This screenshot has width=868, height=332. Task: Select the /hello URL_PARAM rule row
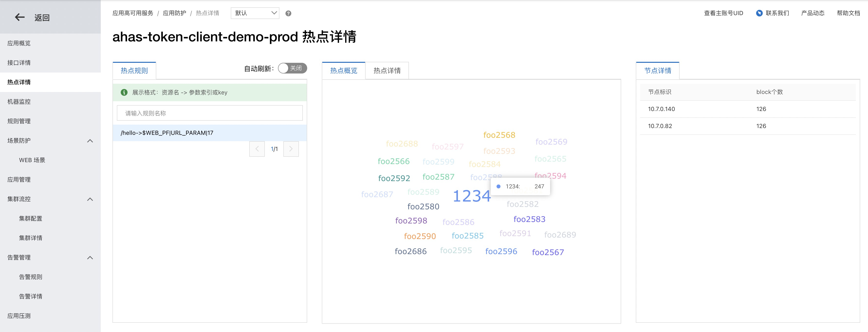[x=210, y=133]
